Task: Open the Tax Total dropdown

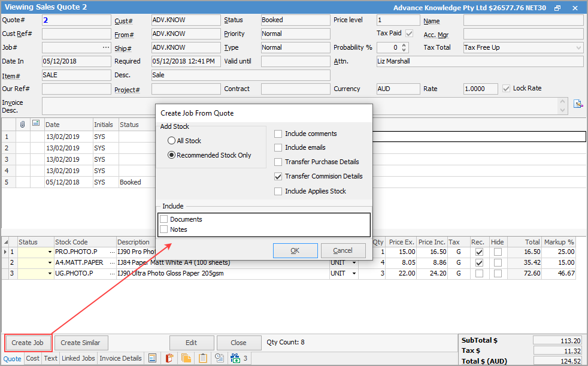Action: tap(578, 47)
